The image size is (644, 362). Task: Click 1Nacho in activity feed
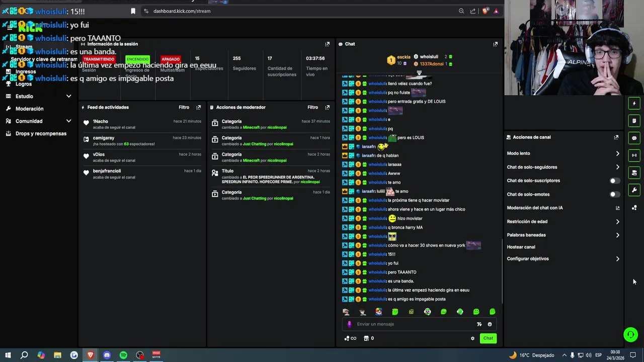coord(101,122)
